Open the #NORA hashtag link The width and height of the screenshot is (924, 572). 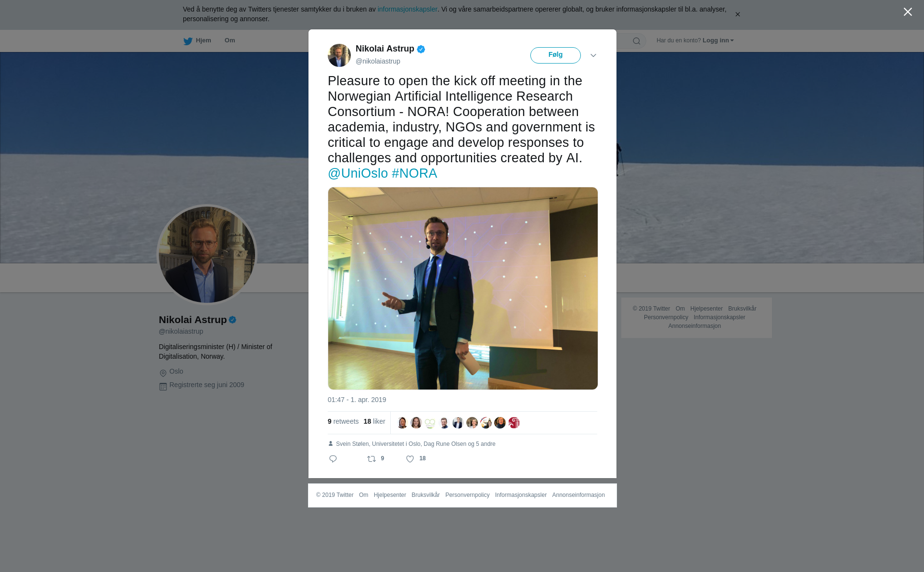coord(414,173)
